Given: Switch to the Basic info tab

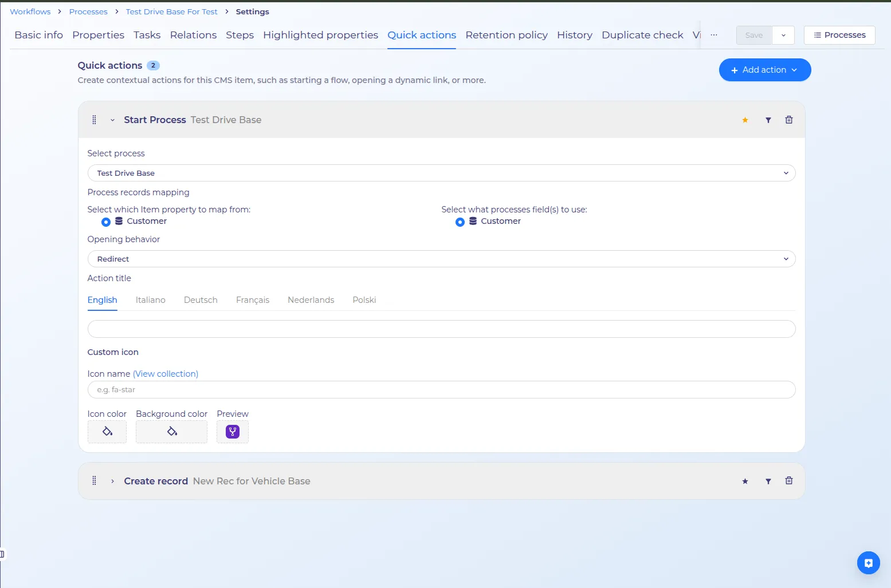Looking at the screenshot, I should pyautogui.click(x=38, y=35).
